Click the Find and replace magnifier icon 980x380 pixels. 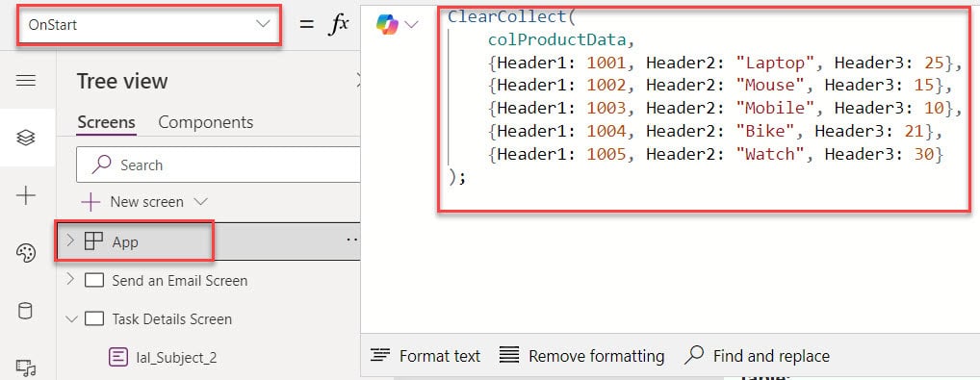(x=694, y=355)
